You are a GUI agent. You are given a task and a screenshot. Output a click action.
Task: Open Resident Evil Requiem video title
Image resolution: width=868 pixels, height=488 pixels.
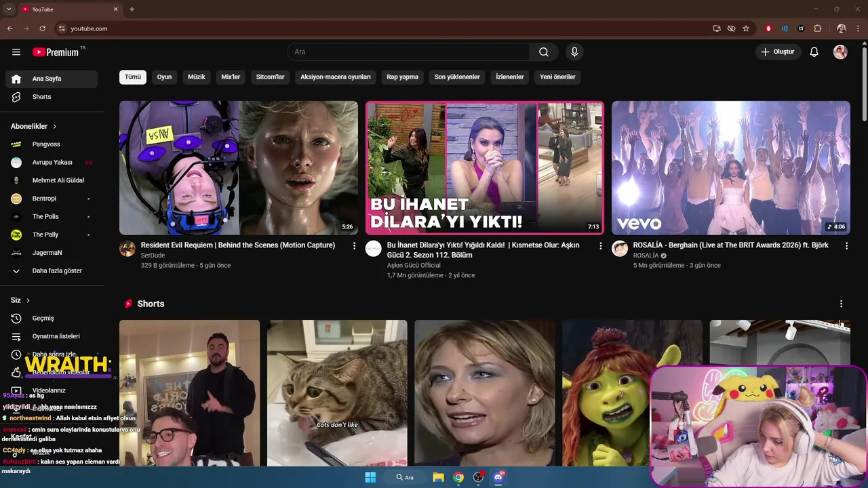click(238, 245)
